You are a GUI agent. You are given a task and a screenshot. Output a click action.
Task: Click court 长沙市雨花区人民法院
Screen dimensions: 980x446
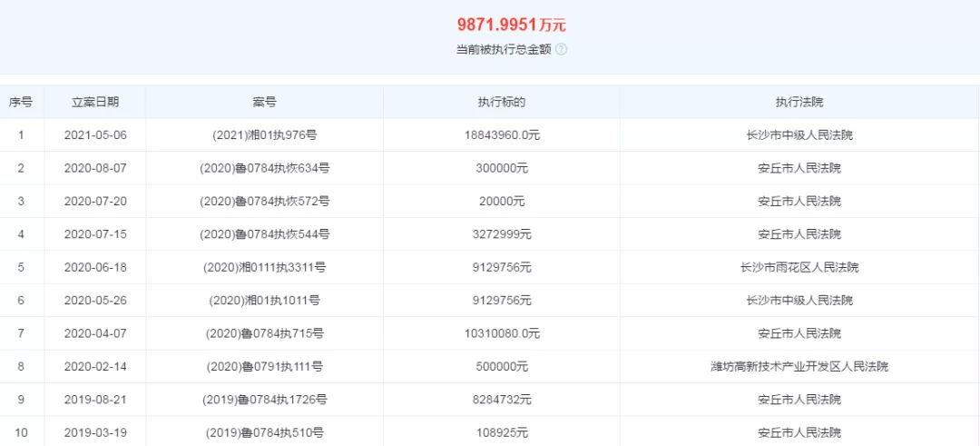(x=799, y=268)
